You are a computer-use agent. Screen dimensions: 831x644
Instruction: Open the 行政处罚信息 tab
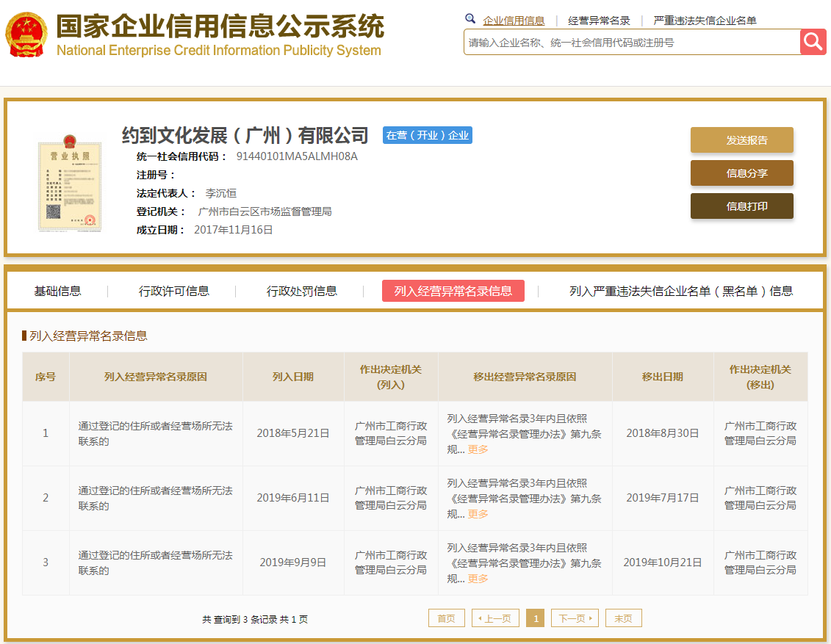click(x=301, y=291)
